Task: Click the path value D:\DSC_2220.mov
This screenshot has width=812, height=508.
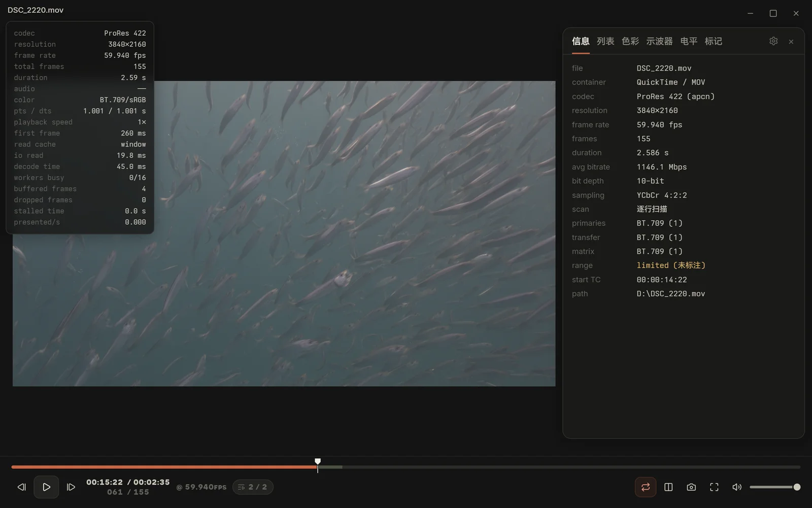Action: (x=671, y=294)
